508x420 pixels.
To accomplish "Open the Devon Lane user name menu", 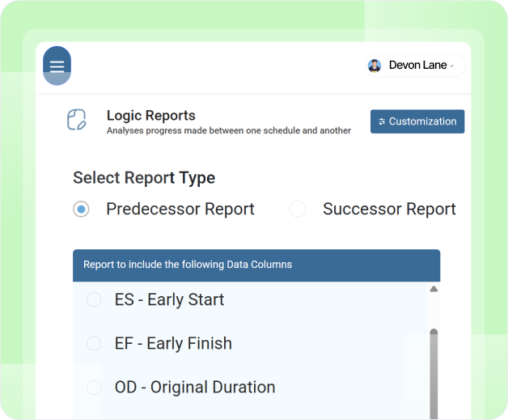I will 417,65.
